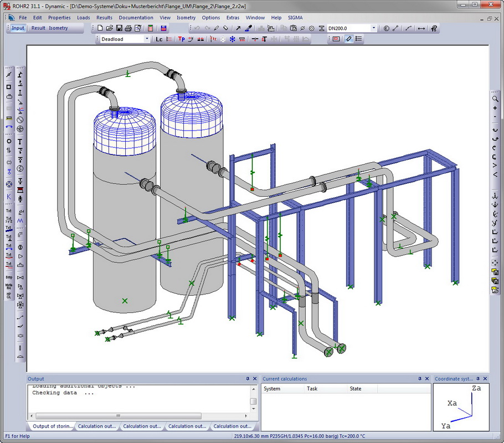Click the Open file folder icon

coord(109,28)
